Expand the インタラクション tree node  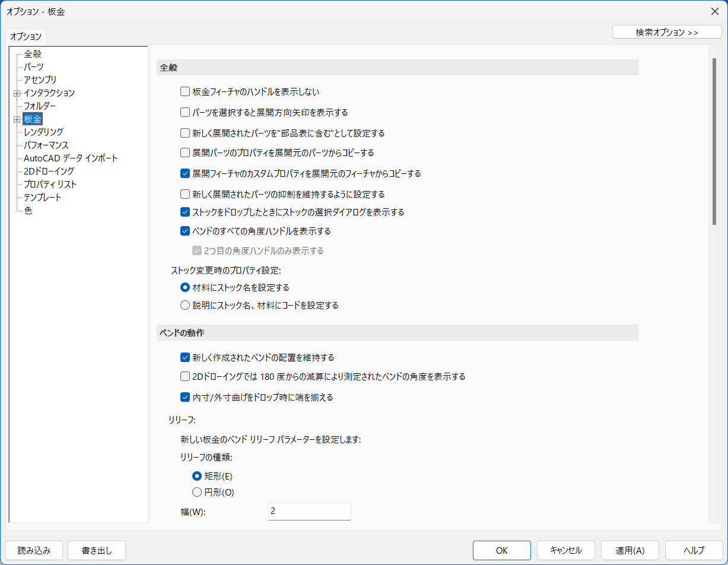point(17,93)
